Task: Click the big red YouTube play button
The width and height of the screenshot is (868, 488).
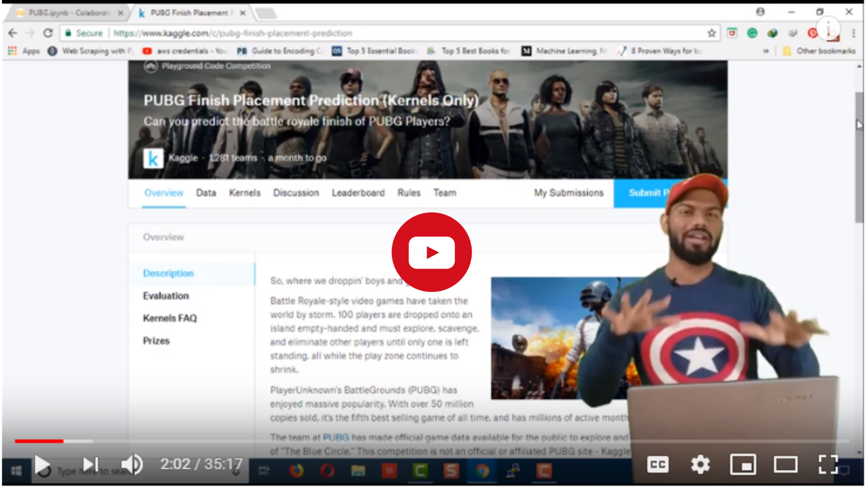Action: pos(431,252)
